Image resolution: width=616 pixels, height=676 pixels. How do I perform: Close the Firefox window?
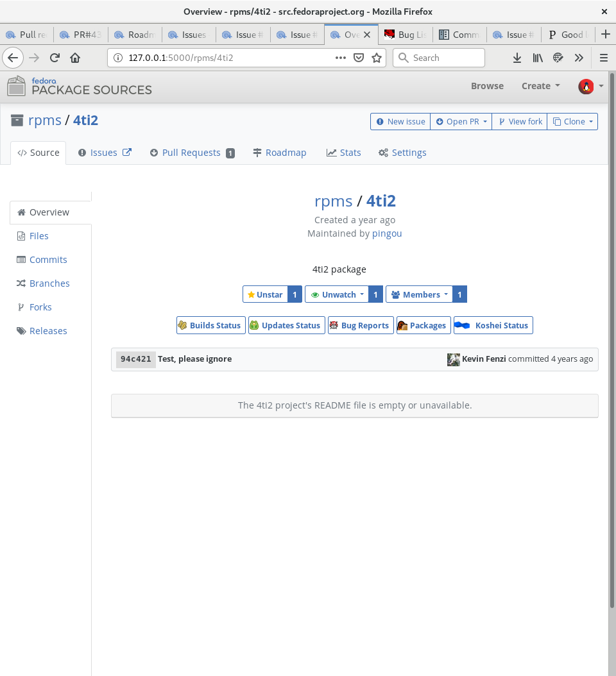tap(604, 12)
